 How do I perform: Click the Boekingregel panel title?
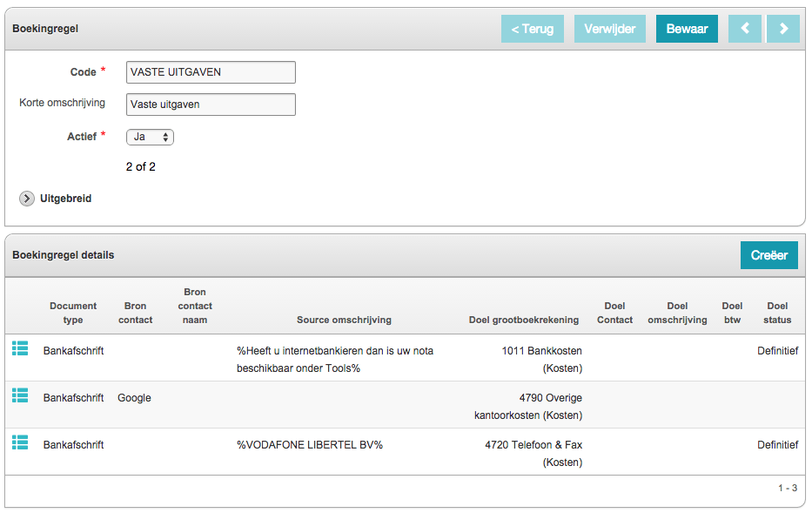pyautogui.click(x=45, y=29)
